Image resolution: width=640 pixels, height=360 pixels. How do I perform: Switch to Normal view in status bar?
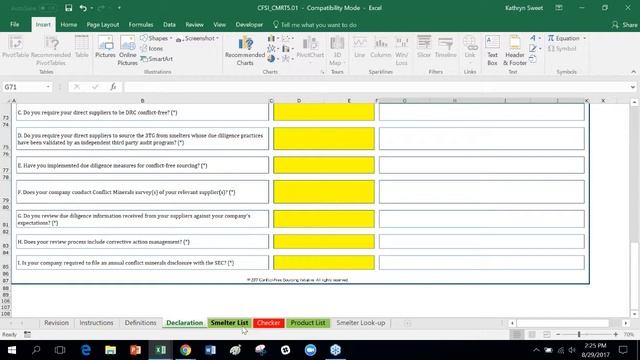517,334
